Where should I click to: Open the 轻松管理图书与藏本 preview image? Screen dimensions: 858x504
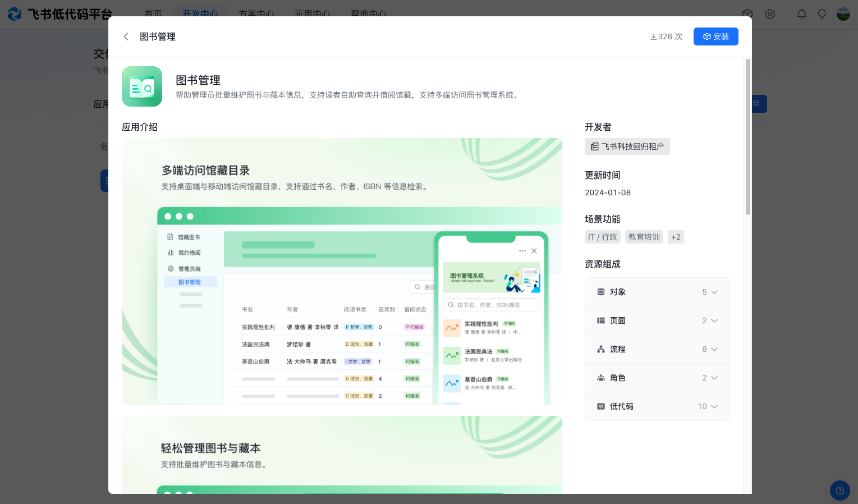click(x=342, y=455)
